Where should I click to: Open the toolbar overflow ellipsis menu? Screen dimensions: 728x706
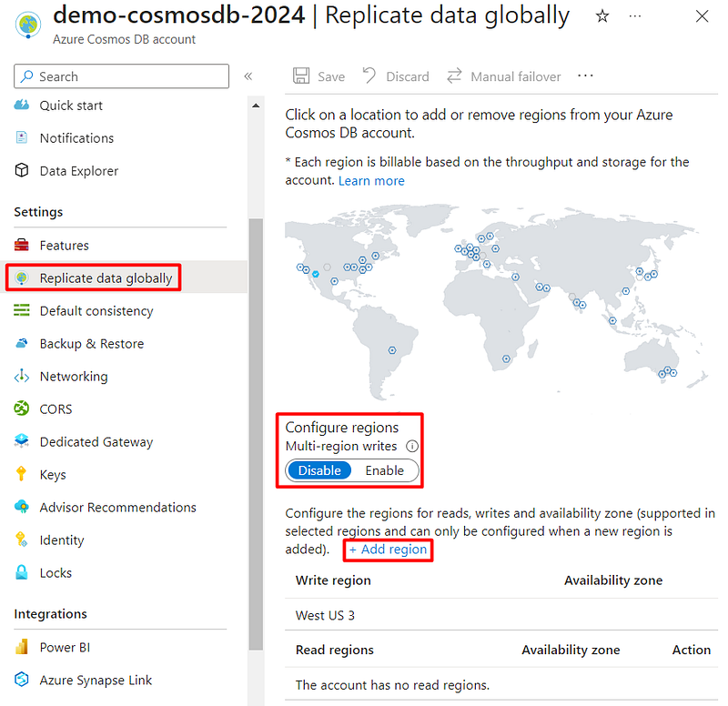[x=585, y=76]
